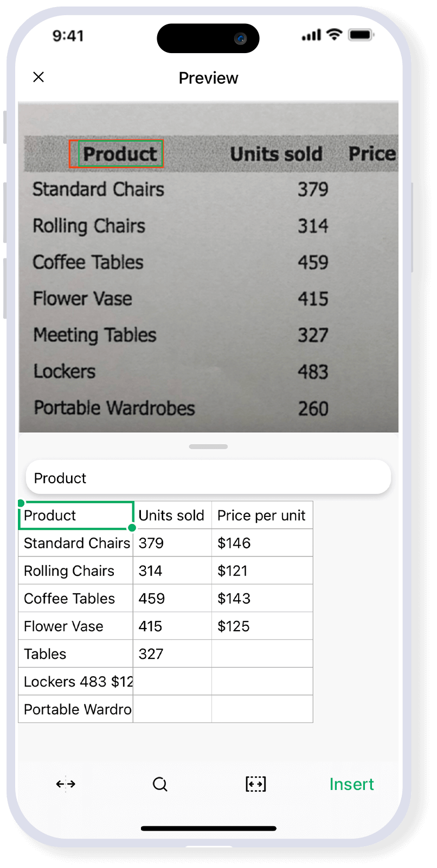Tap the Wi-Fi status icon
The width and height of the screenshot is (437, 868).
coord(335,36)
